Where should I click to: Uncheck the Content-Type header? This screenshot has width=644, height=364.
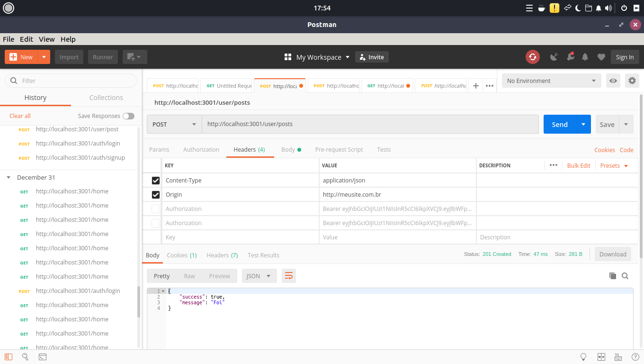click(x=156, y=180)
